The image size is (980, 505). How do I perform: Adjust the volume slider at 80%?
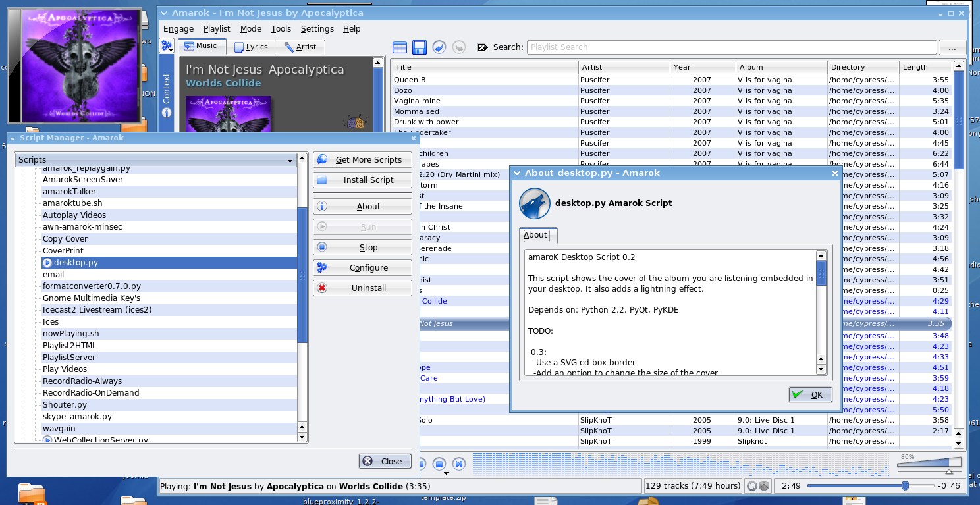click(929, 464)
